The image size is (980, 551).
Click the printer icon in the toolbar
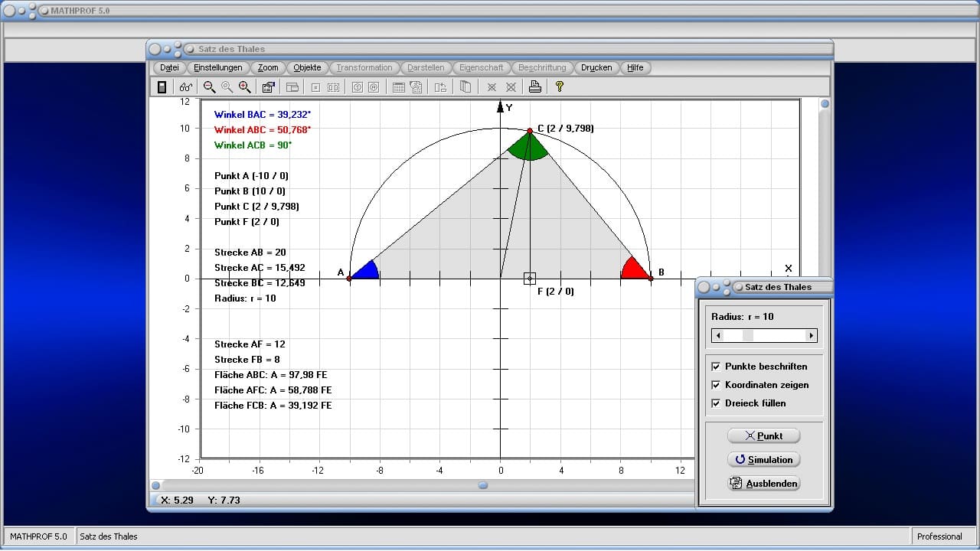point(535,87)
